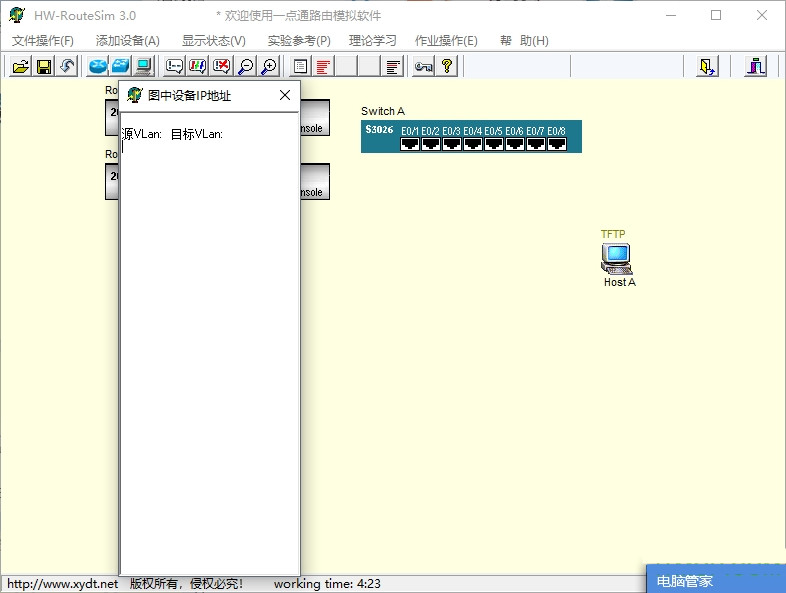The height and width of the screenshot is (593, 786).
Task: Click the zoom in magnifier icon
Action: [269, 66]
